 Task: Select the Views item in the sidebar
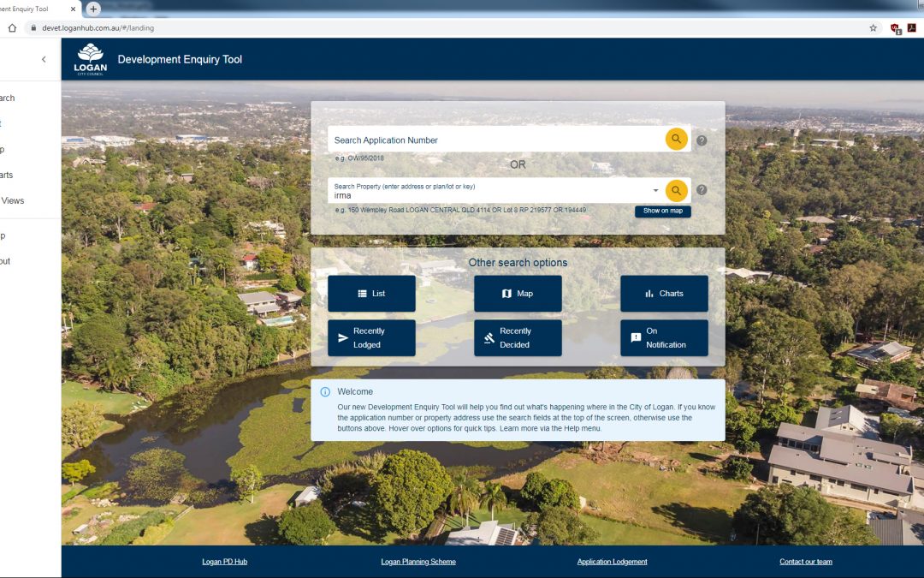[12, 200]
